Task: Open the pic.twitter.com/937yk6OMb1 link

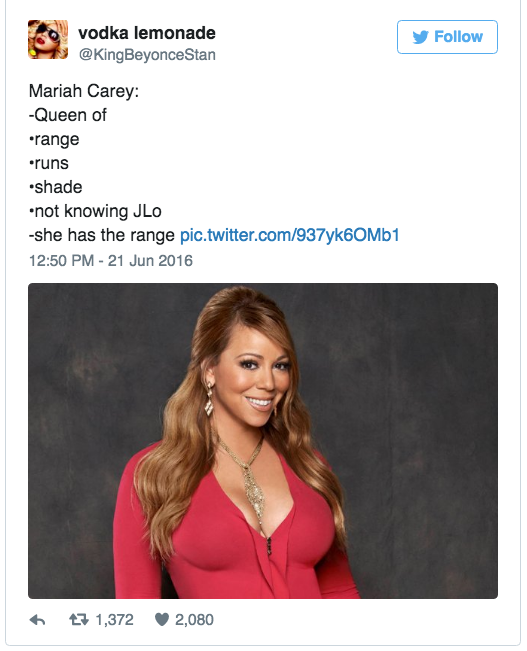Action: tap(289, 235)
